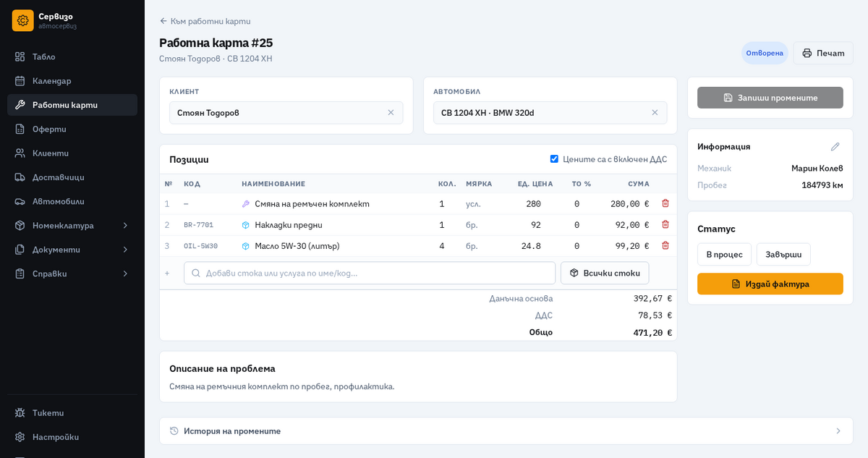Delete the Накладки предни row
This screenshot has width=868, height=458.
(665, 224)
